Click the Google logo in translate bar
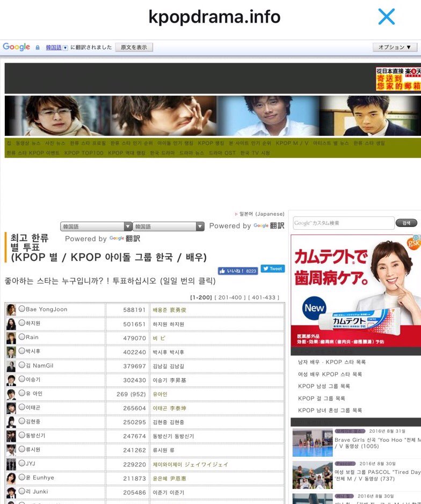 tap(17, 47)
